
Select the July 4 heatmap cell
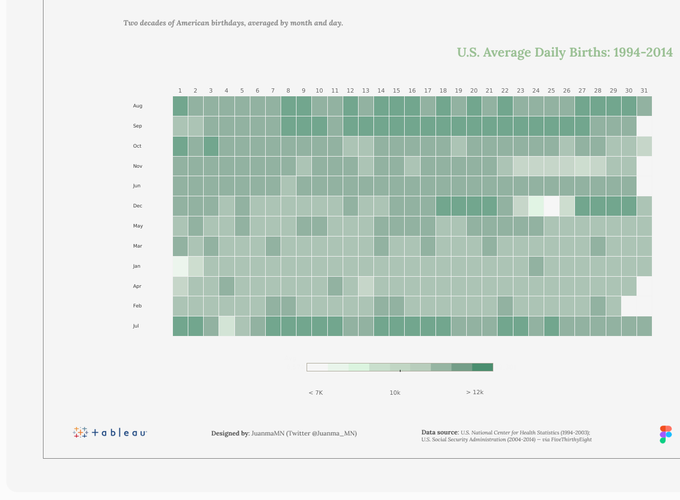point(227,326)
